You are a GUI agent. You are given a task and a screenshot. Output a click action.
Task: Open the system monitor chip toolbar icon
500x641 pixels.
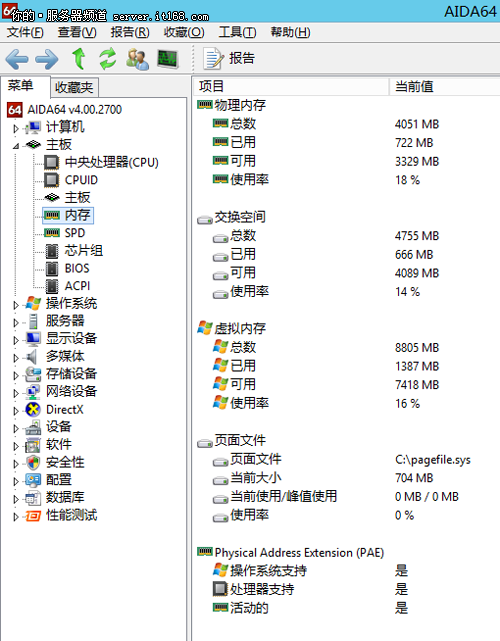click(168, 59)
